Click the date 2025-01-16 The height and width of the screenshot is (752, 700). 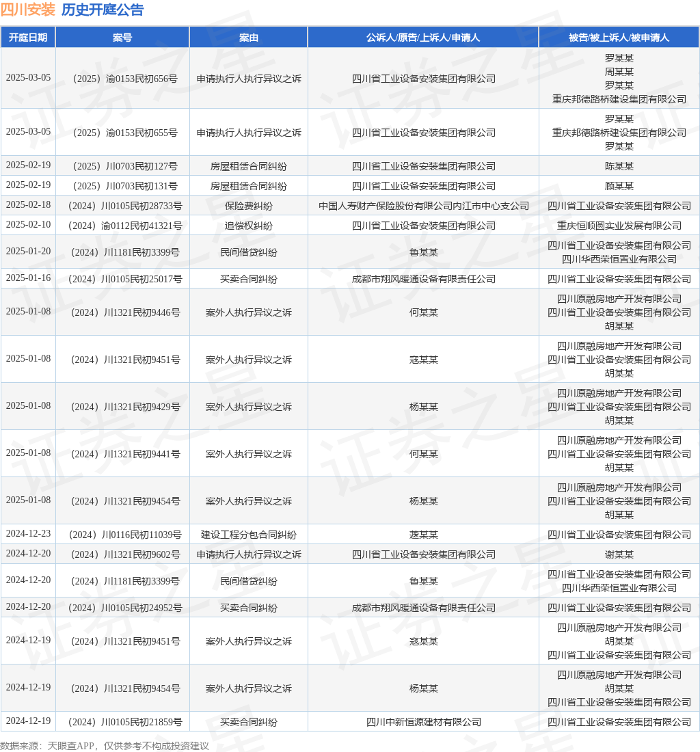point(28,278)
